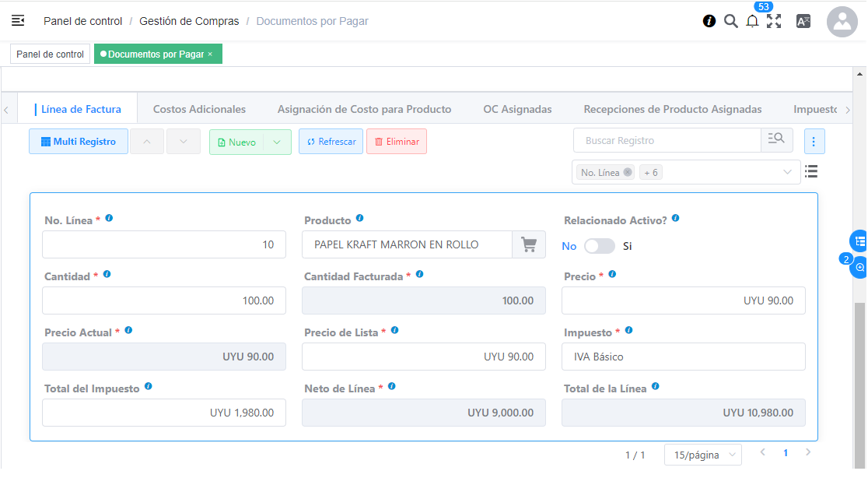Switch to the Costos Adicionales tab
The image size is (868, 492).
pyautogui.click(x=199, y=109)
